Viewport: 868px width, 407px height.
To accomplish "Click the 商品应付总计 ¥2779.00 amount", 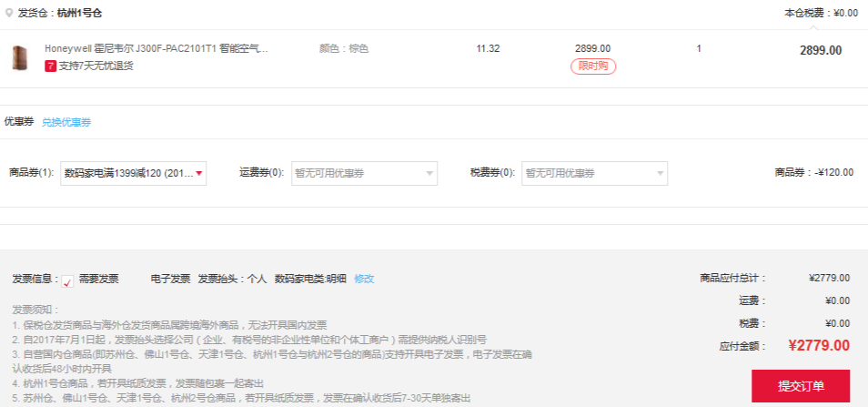I will click(829, 278).
